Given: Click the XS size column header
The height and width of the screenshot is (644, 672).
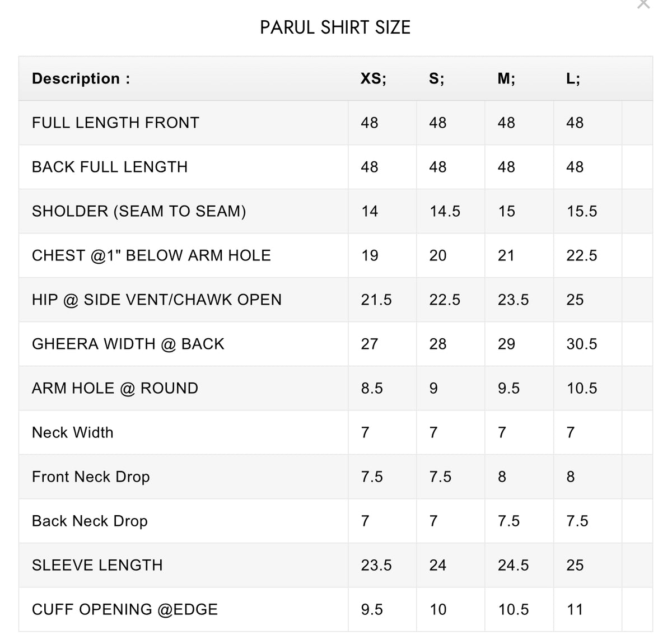Looking at the screenshot, I should click(x=373, y=78).
